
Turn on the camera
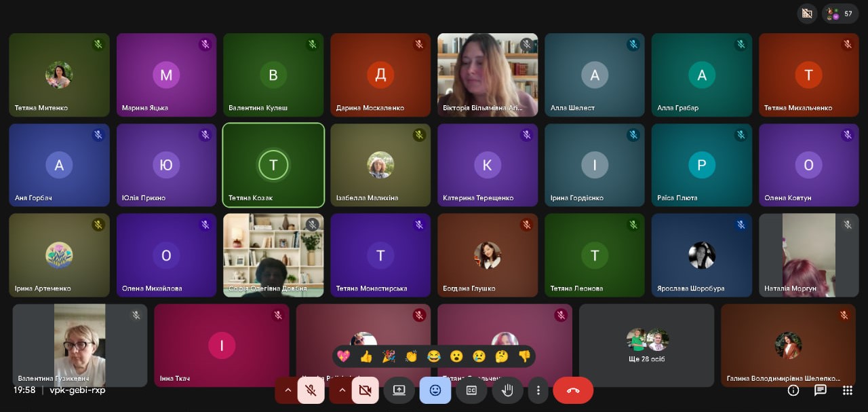(365, 390)
